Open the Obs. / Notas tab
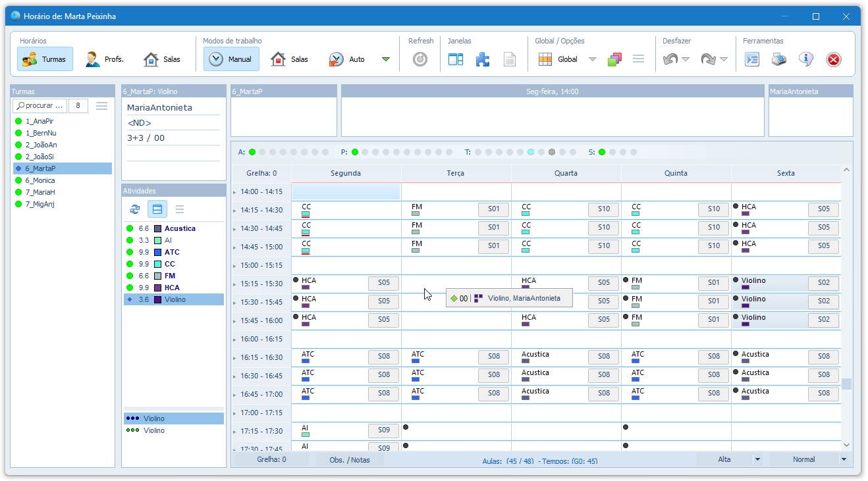Screen dimensions: 868x481 click(350, 459)
